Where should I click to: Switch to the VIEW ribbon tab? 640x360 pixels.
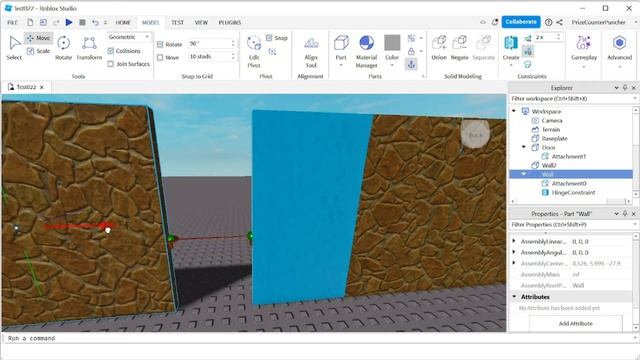201,22
